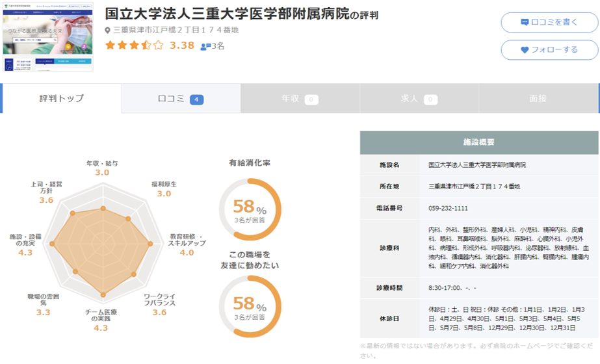Click the 年収・給与 score 3.0
Screen dimensions: 600x364
click(102, 173)
